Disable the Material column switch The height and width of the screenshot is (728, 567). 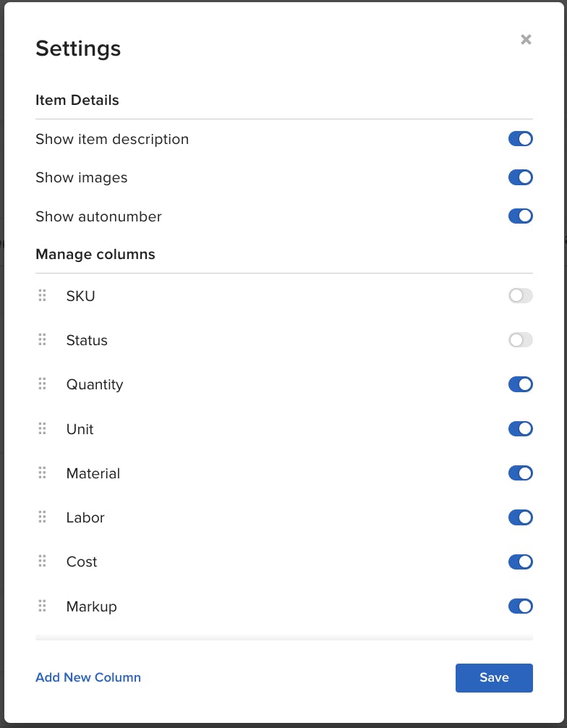click(520, 473)
